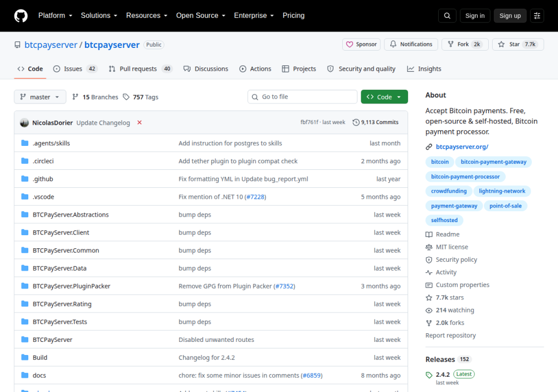Click the Readme book icon

coord(429,235)
